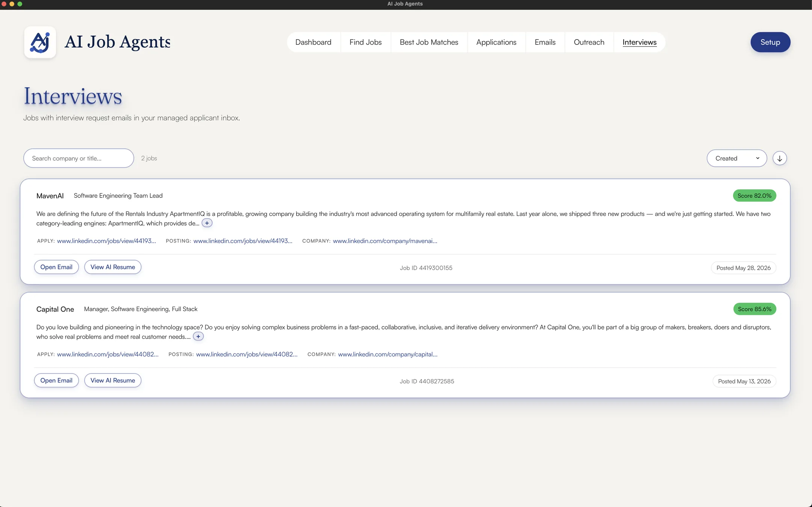Click the AI Job Agents logo icon
Viewport: 812px width, 507px height.
[x=40, y=42]
